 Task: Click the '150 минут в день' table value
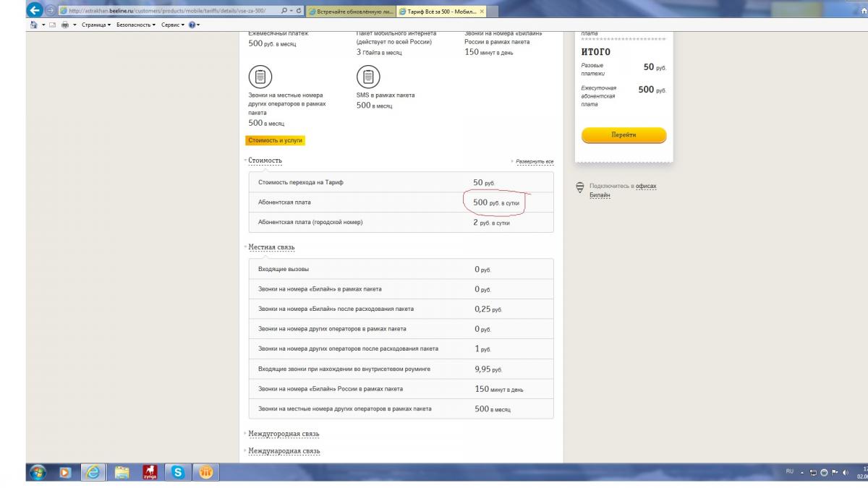(x=499, y=389)
